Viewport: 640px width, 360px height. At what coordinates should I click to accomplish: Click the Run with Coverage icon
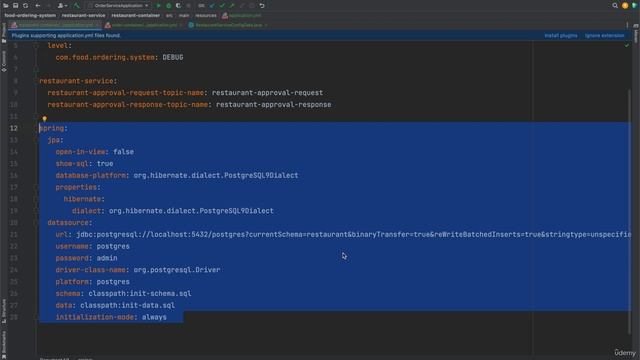(178, 6)
